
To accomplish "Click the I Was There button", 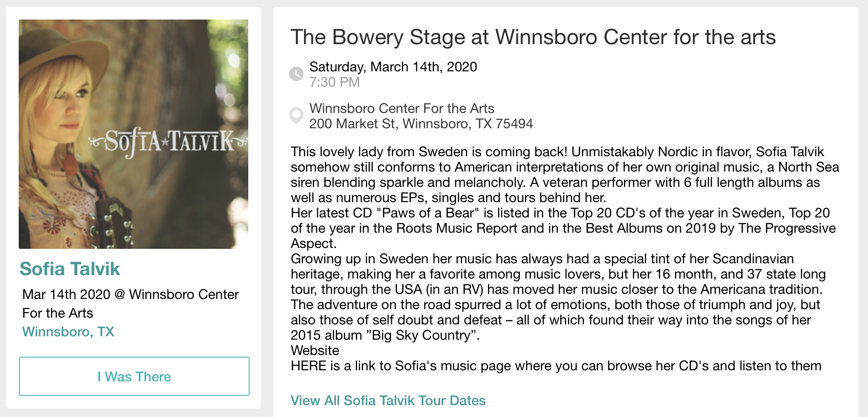I will coord(134,376).
